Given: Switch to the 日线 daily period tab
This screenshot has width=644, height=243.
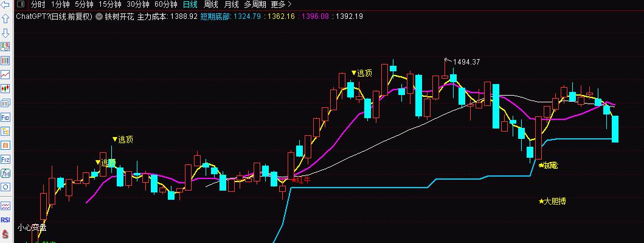Looking at the screenshot, I should point(190,4).
